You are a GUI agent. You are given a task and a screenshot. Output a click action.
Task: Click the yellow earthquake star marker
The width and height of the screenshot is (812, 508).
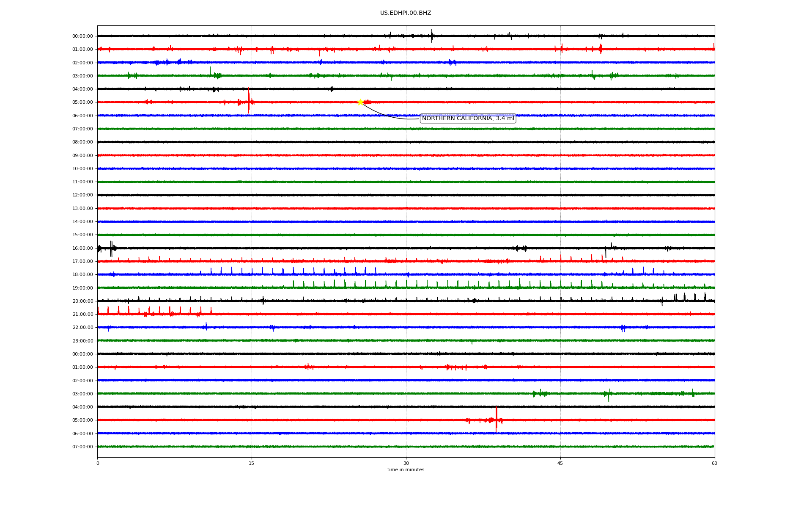pos(360,102)
